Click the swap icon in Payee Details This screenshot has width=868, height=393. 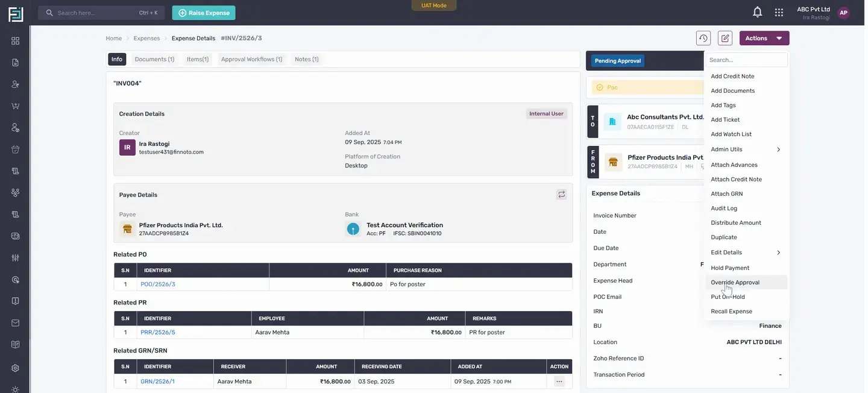562,194
